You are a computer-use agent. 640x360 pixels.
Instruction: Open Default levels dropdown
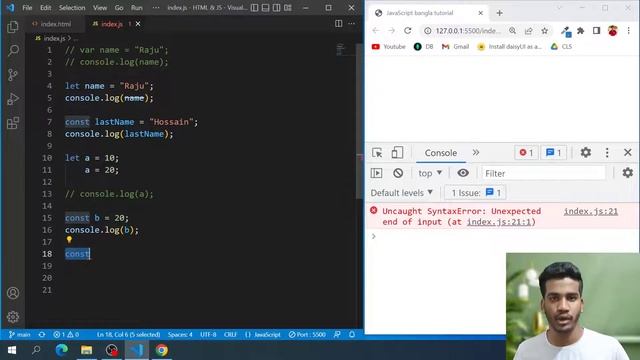tap(402, 193)
